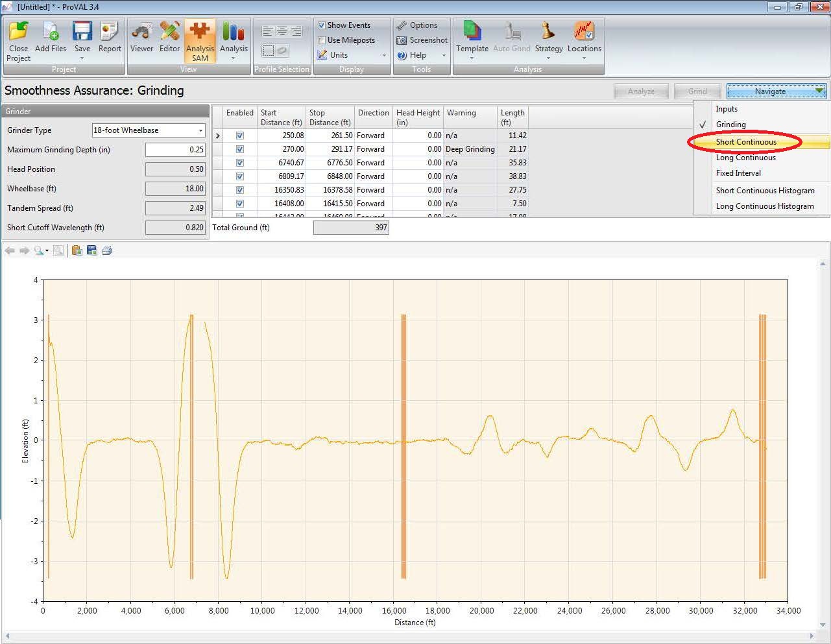Print the chart icon
This screenshot has height=644, width=831.
pyautogui.click(x=107, y=250)
